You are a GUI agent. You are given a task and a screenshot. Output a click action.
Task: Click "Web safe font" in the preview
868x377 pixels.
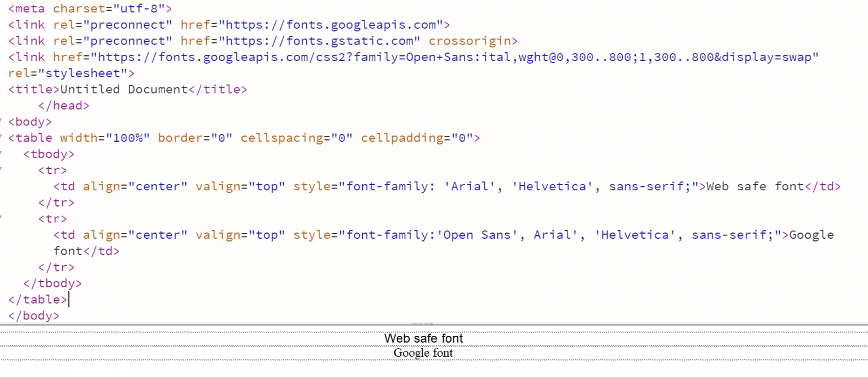point(423,339)
